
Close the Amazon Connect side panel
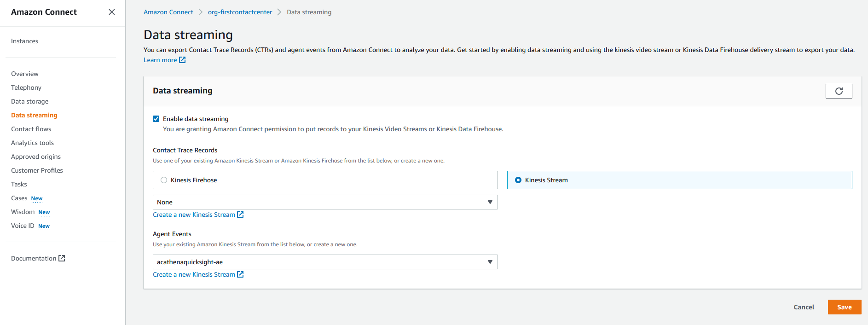(112, 12)
